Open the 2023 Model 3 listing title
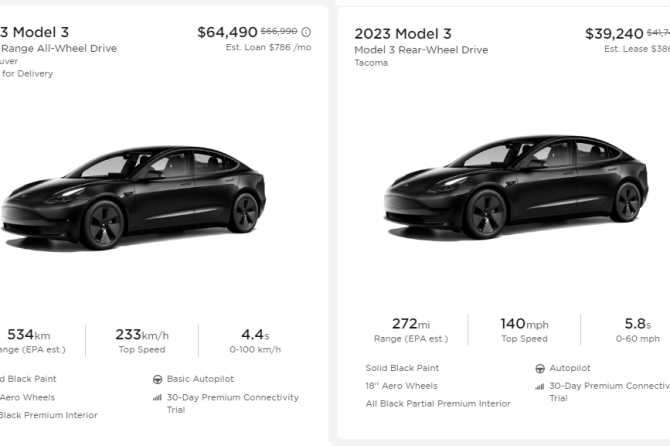The image size is (670, 446). tap(402, 33)
